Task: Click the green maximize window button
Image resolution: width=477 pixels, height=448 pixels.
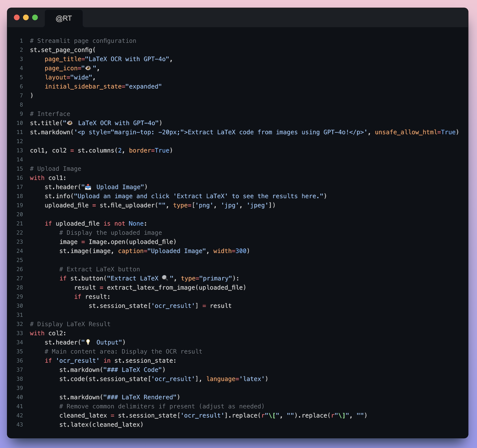Action: click(x=35, y=17)
